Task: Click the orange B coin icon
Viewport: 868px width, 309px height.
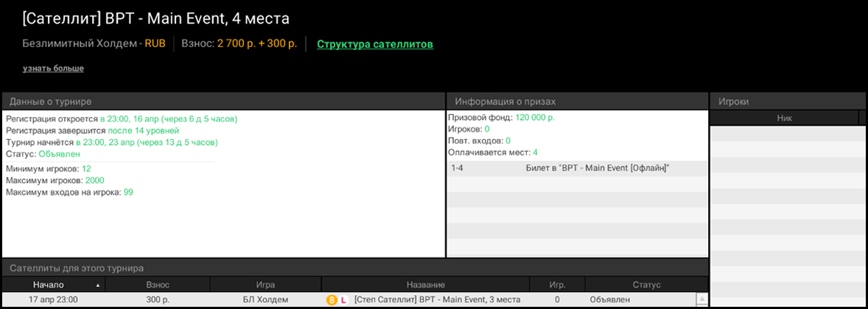Action: point(332,300)
